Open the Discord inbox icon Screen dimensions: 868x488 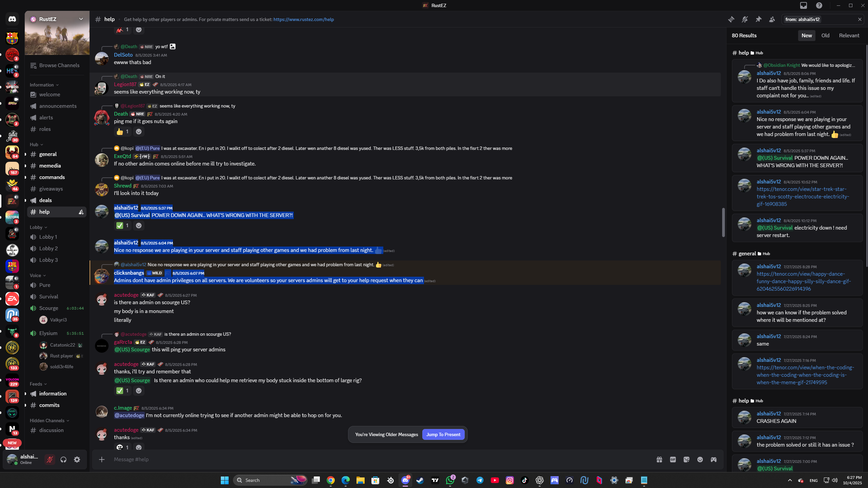[x=804, y=5]
